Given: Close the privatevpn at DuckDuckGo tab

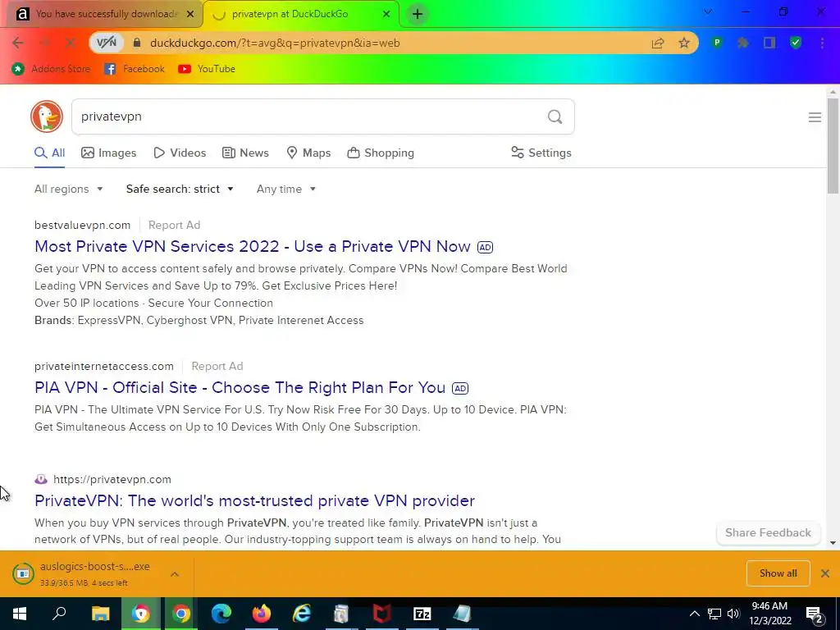Looking at the screenshot, I should [x=386, y=14].
